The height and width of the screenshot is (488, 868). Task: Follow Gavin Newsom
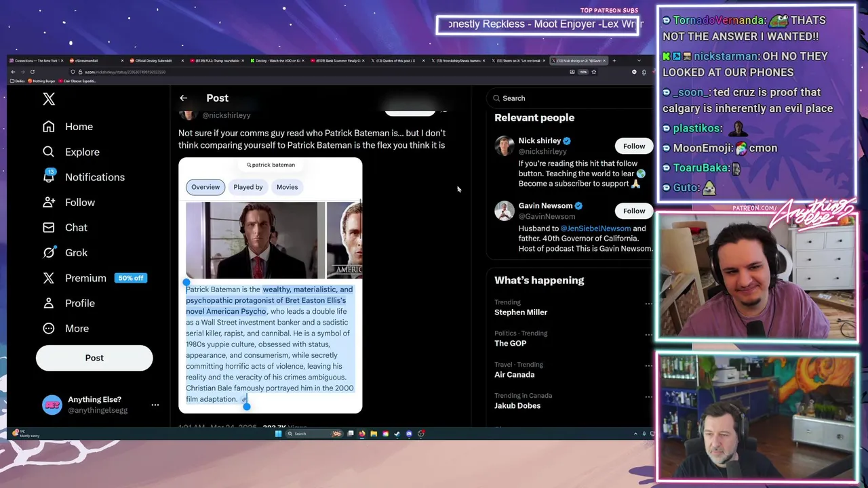634,211
